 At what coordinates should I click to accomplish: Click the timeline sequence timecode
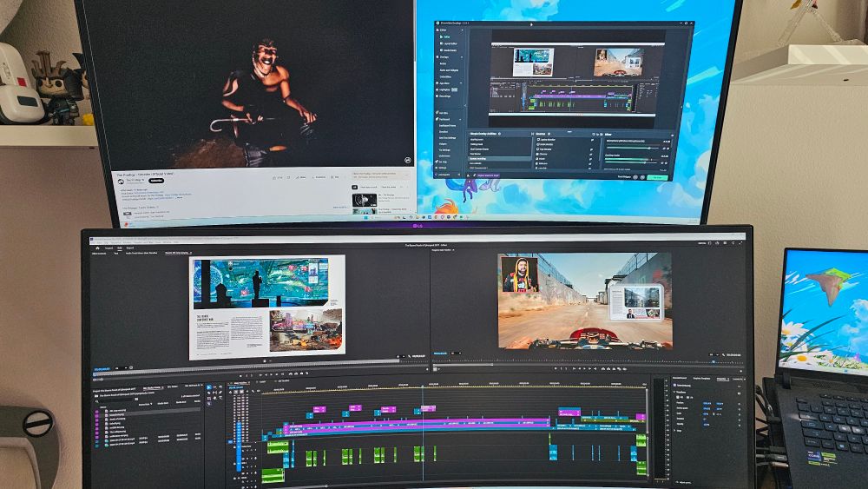[x=236, y=387]
